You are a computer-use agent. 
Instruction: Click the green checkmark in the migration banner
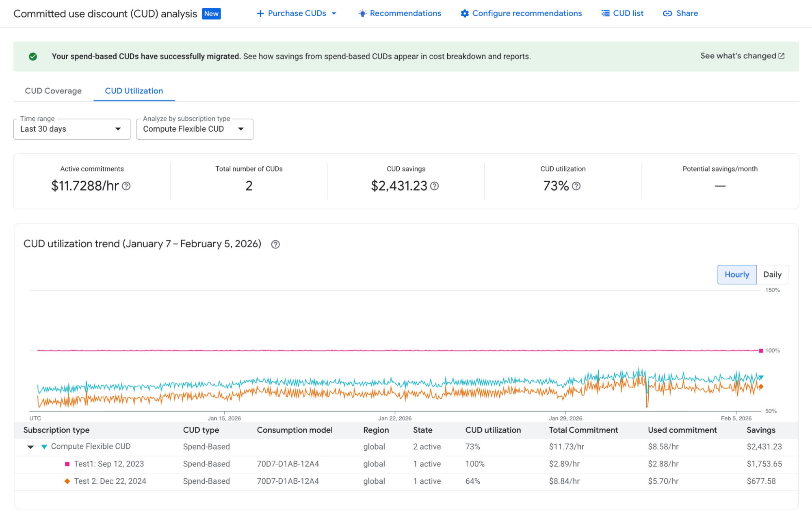click(x=33, y=56)
